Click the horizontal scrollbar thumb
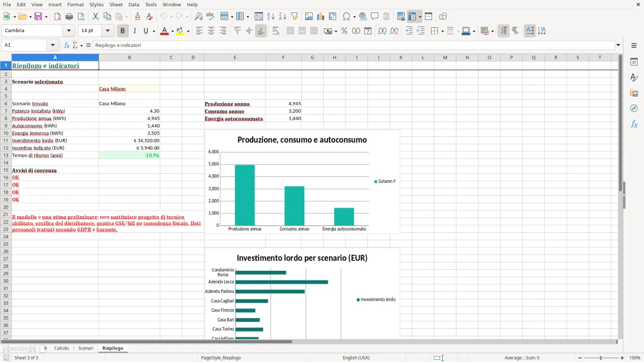644x362 pixels. [146, 342]
